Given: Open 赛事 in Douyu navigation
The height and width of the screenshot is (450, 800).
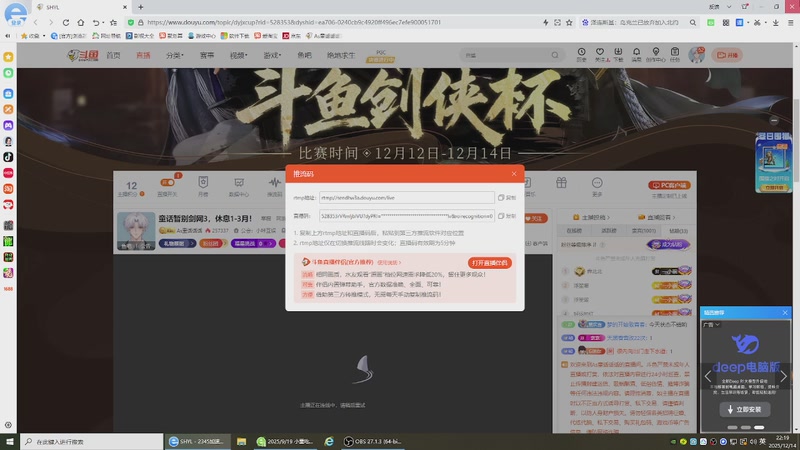Looking at the screenshot, I should click(x=207, y=55).
